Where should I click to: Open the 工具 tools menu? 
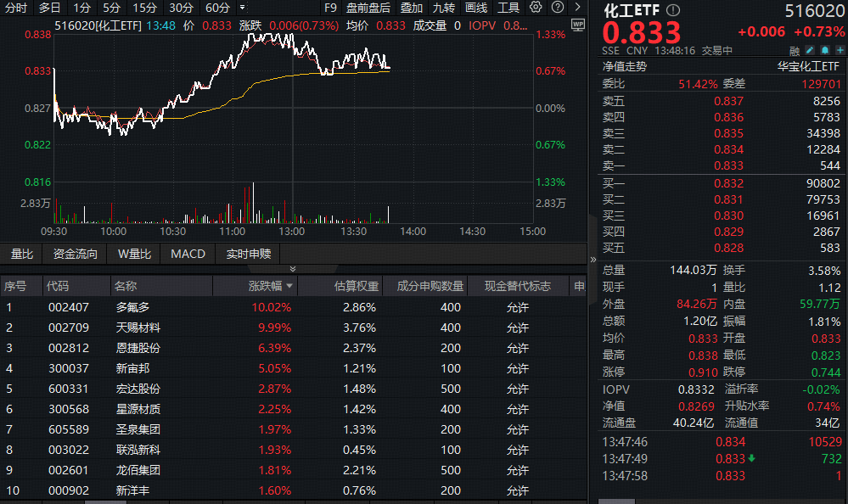point(508,8)
